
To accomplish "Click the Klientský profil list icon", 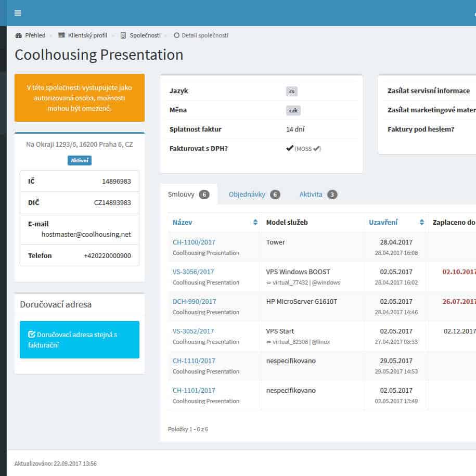I will click(x=61, y=35).
